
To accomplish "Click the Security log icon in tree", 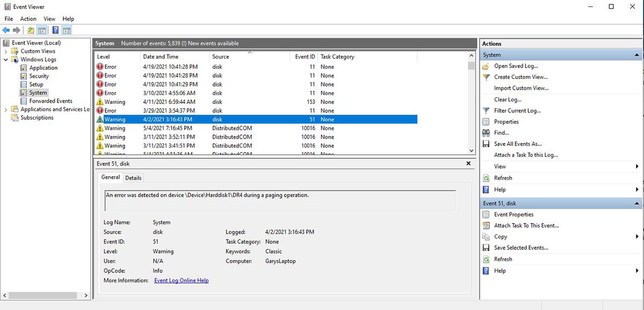I will coord(24,76).
